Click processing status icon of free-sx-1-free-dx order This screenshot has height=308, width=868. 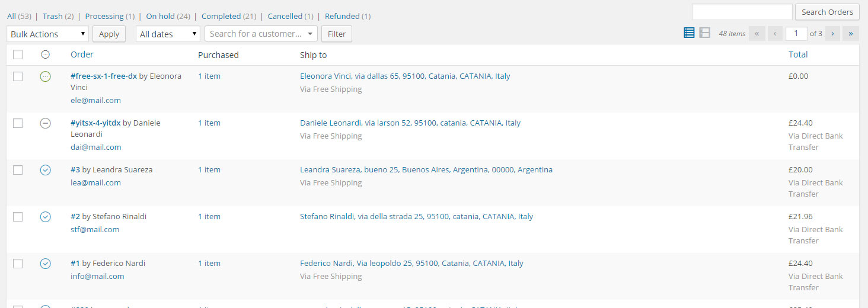pyautogui.click(x=46, y=76)
